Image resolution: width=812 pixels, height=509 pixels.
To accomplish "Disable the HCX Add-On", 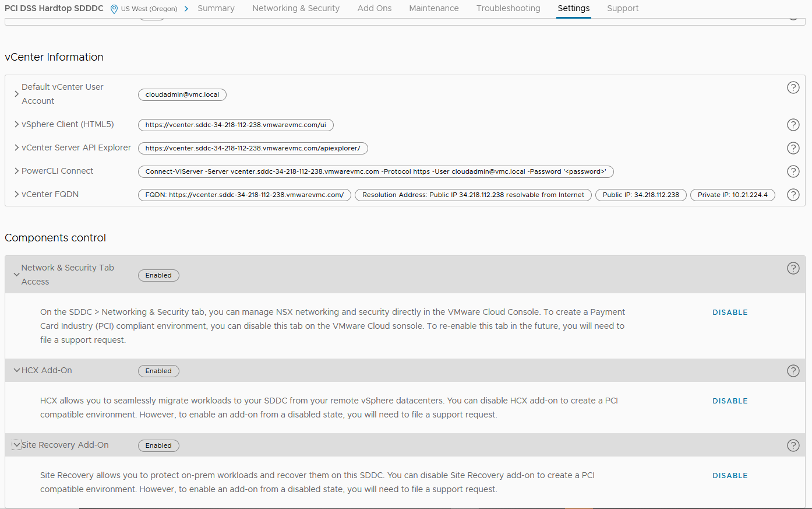I will (730, 401).
